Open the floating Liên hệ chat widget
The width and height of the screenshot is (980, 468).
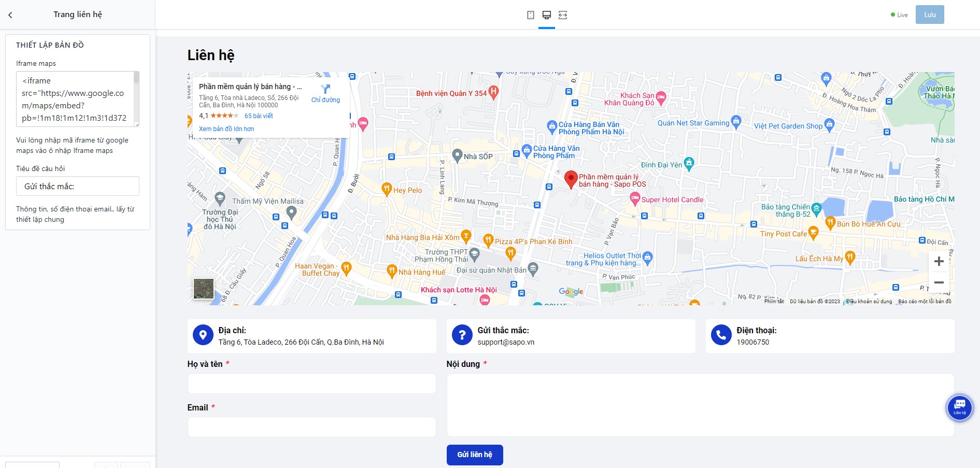click(960, 408)
